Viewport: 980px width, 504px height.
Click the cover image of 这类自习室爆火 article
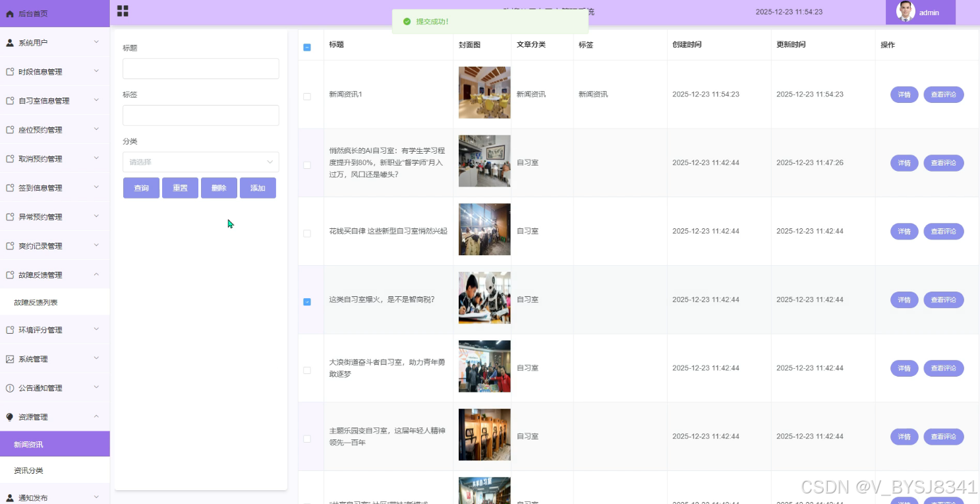point(484,298)
